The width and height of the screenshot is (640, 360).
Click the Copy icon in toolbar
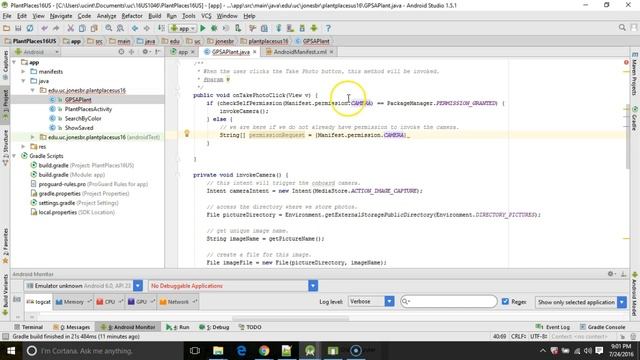point(82,28)
